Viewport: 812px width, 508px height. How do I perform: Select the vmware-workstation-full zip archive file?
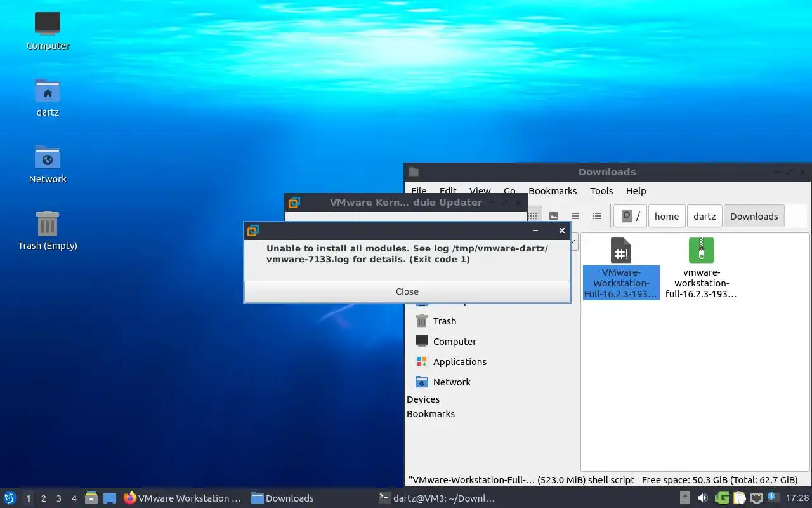701,268
